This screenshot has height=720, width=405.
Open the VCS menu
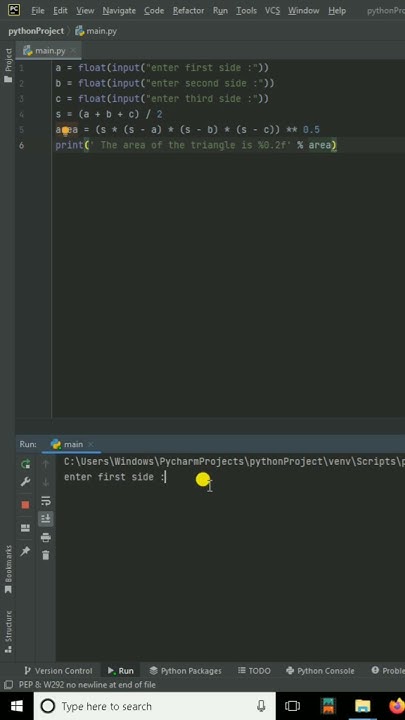tap(272, 11)
